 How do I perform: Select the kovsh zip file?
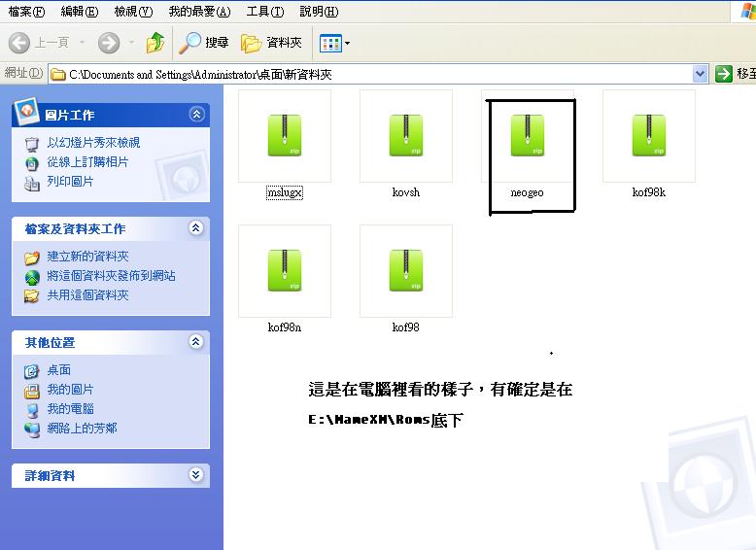tap(406, 136)
